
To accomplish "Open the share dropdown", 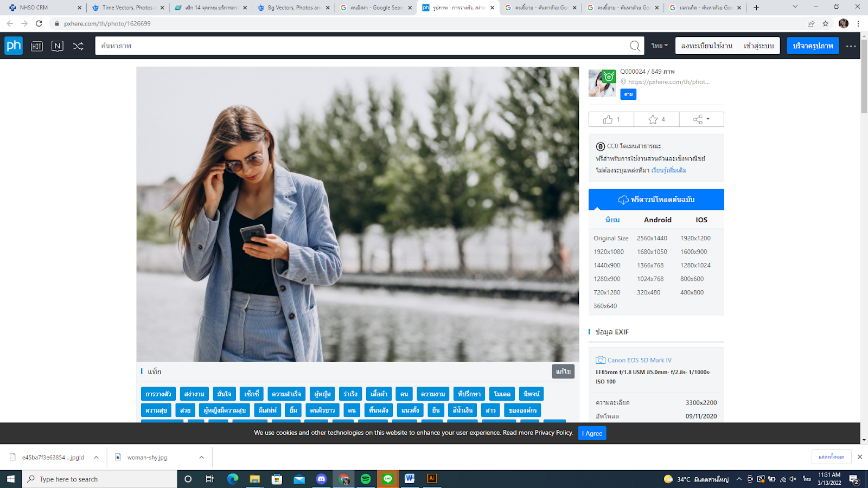I will pyautogui.click(x=701, y=119).
